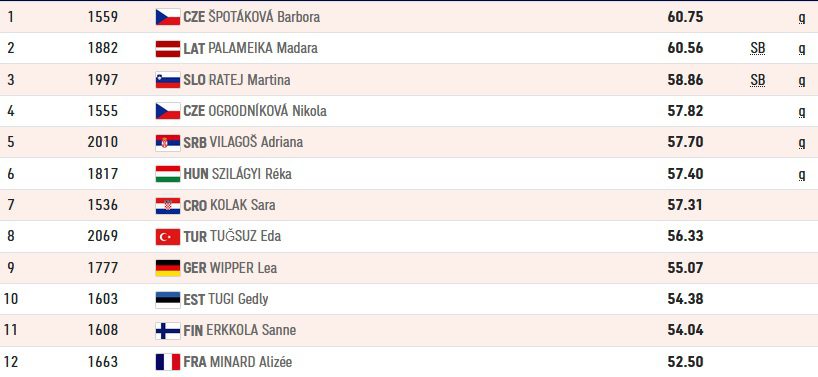Screen dimensions: 818x377
Task: Click the Hungarian flag beside SZILÁGYI Réka
Action: pyautogui.click(x=168, y=174)
